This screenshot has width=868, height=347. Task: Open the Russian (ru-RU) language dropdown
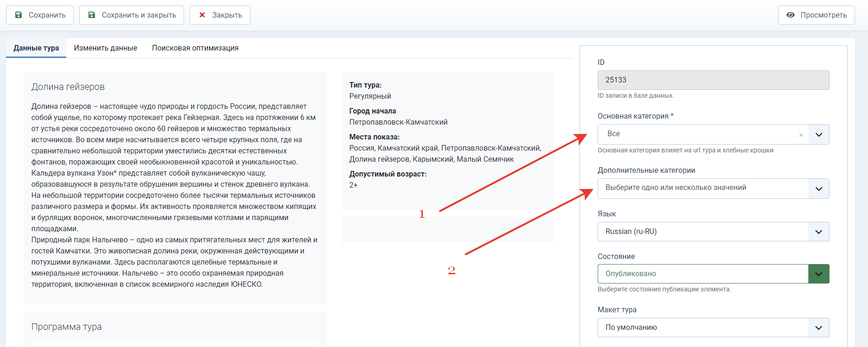click(x=713, y=232)
